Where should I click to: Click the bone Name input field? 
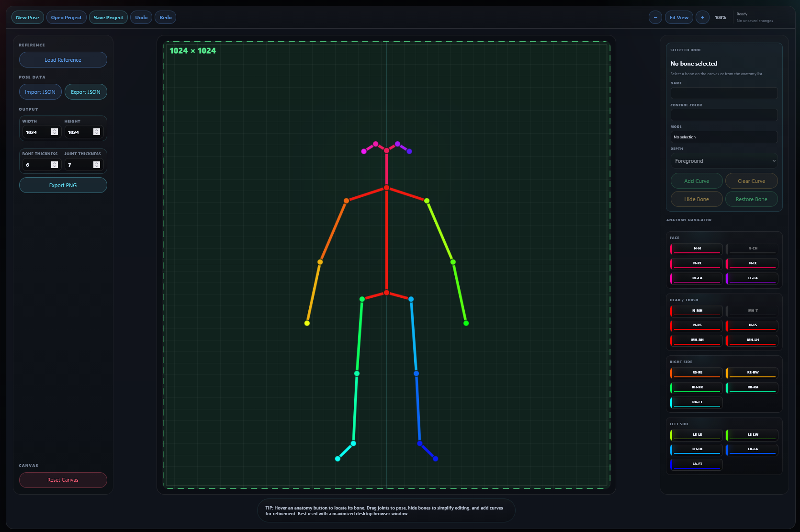(x=724, y=93)
